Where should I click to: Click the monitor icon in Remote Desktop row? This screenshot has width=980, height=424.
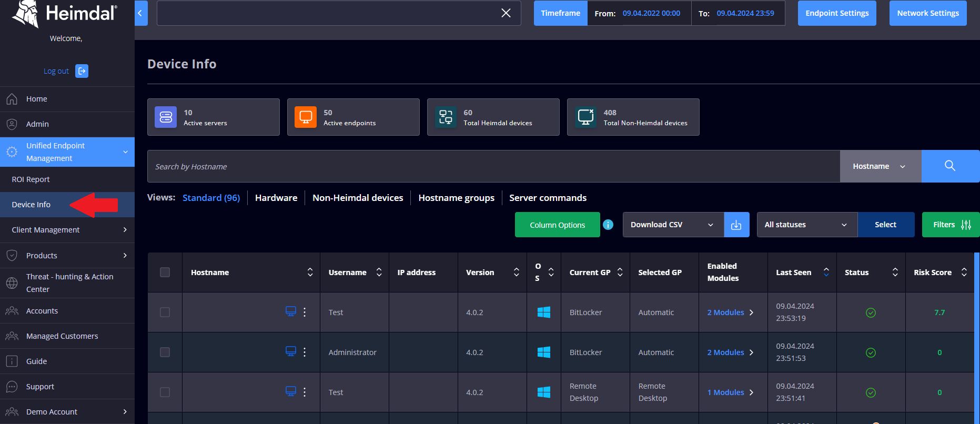click(x=290, y=391)
